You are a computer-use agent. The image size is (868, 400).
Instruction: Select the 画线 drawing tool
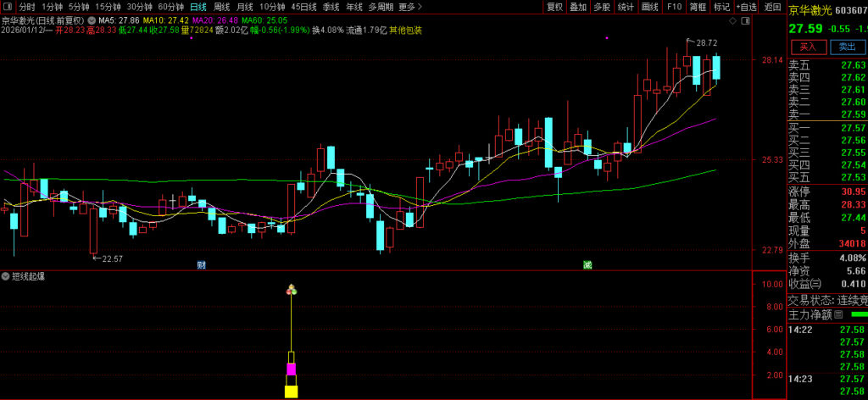650,7
